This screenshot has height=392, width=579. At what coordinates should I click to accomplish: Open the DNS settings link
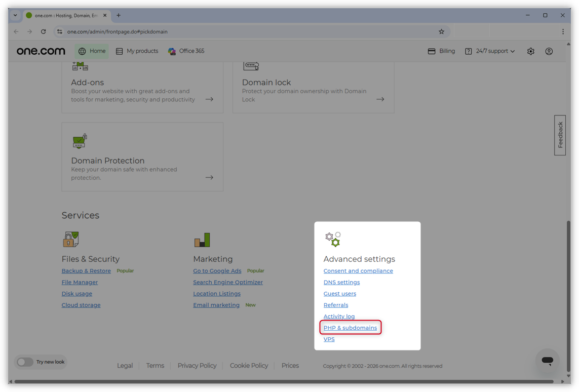point(341,282)
